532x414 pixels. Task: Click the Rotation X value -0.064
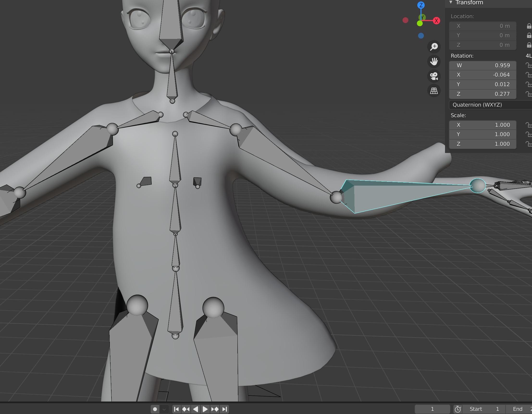pos(483,75)
